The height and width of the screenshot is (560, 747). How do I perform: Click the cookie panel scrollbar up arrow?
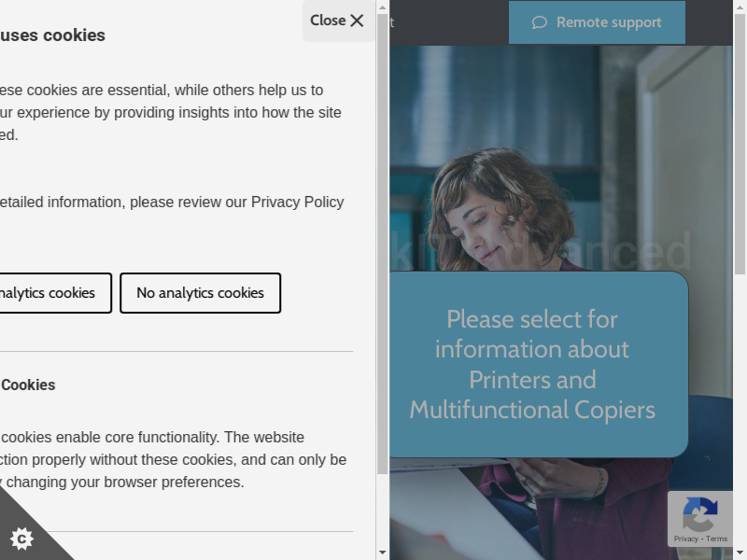click(x=382, y=7)
